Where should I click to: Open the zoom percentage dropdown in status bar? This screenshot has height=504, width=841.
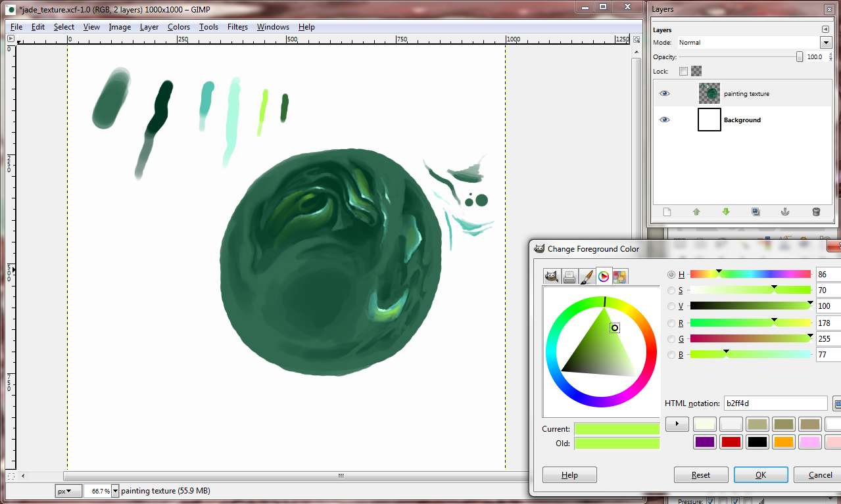[x=116, y=491]
